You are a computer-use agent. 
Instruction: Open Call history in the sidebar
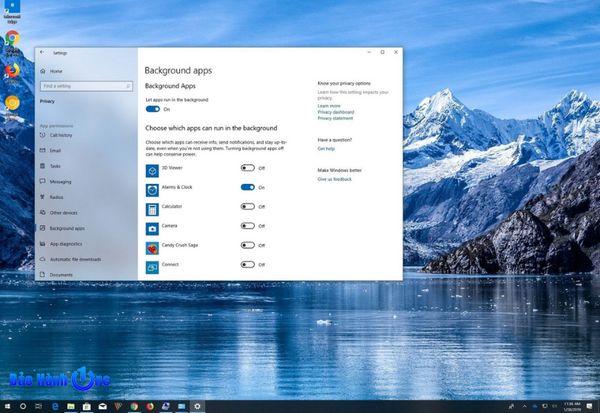pyautogui.click(x=62, y=135)
